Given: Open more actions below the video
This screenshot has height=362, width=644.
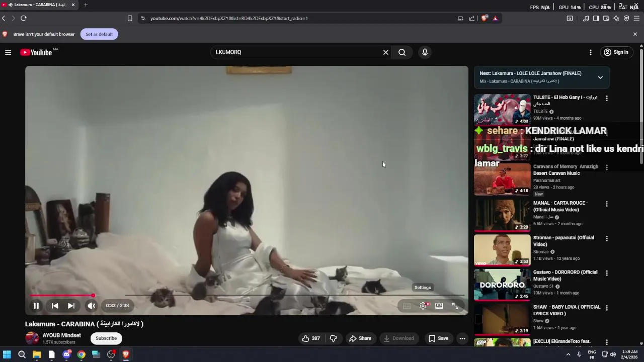Looking at the screenshot, I should coord(462,338).
